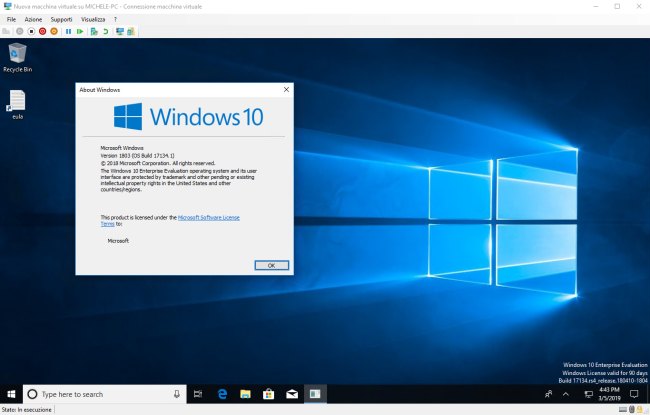650x415 pixels.
Task: Click the active winver taskbar button
Action: (x=315, y=394)
